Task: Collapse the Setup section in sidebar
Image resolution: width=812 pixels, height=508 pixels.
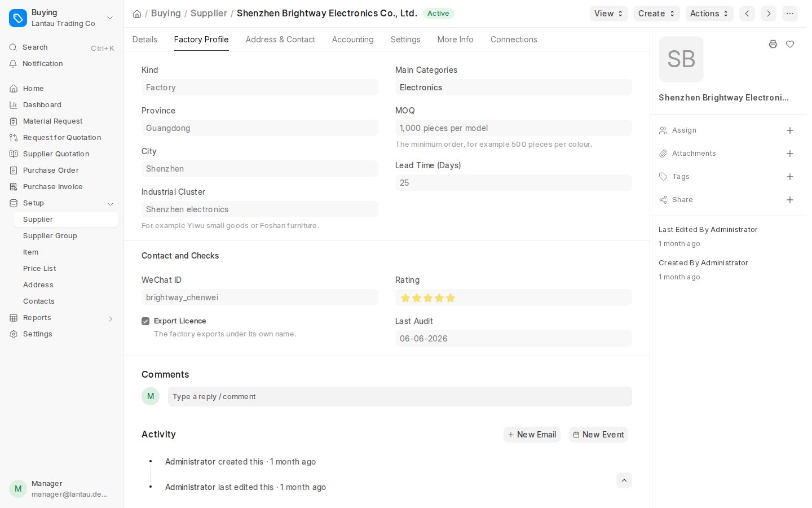Action: (111, 204)
